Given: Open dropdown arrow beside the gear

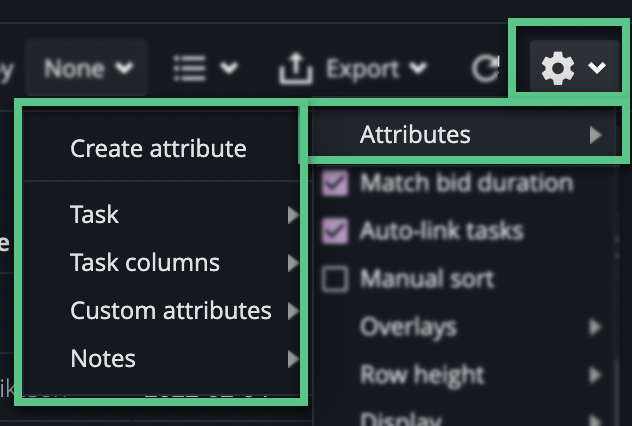Looking at the screenshot, I should (597, 68).
